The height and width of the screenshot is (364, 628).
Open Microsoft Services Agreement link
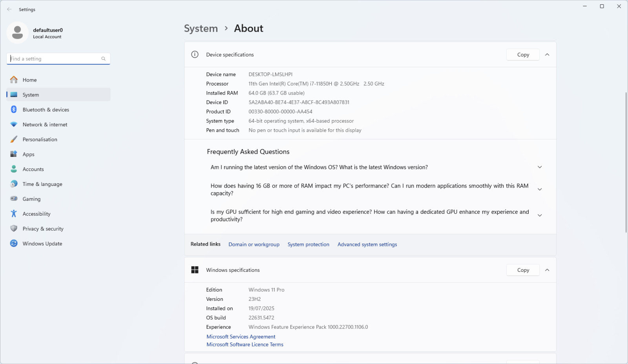pyautogui.click(x=241, y=337)
